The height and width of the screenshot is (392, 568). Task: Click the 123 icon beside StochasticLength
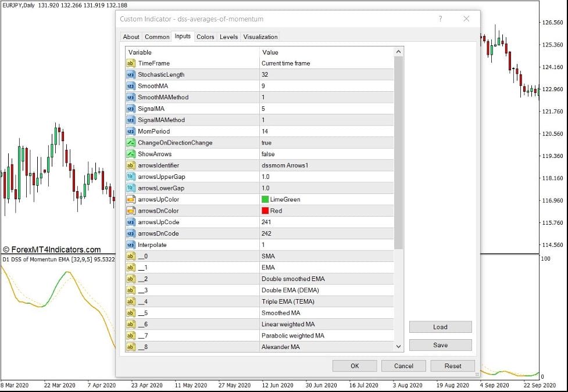click(130, 74)
